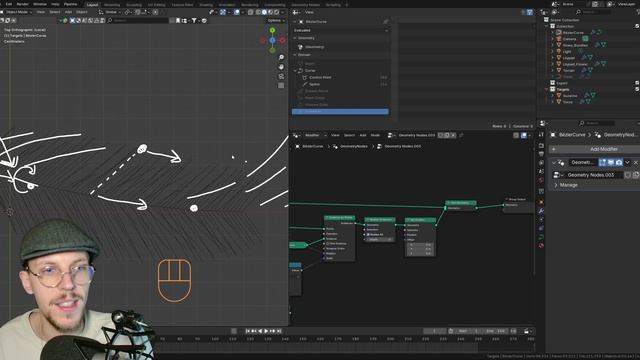Screen dimensions: 640x360
Task: Toggle viewport overlays button
Action: 237,12
